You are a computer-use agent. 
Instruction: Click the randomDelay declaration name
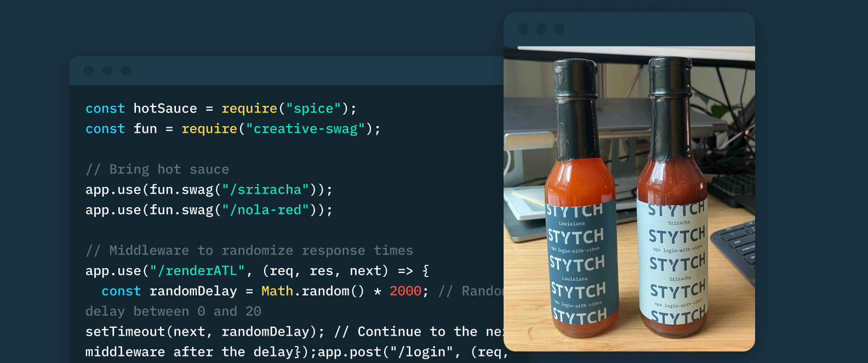point(193,291)
